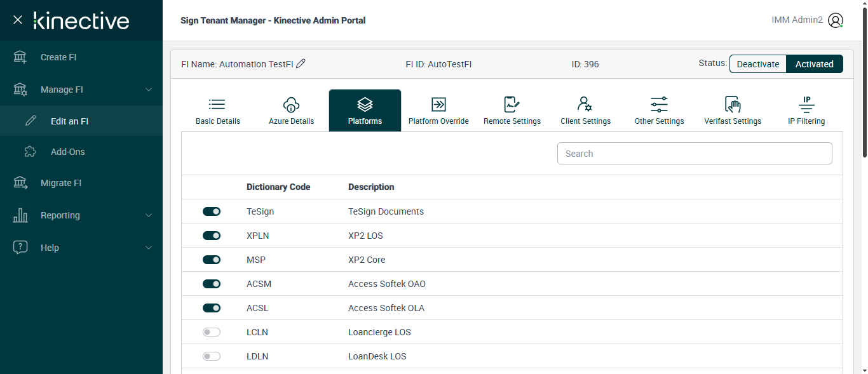Click the Deactivate status button

click(757, 64)
